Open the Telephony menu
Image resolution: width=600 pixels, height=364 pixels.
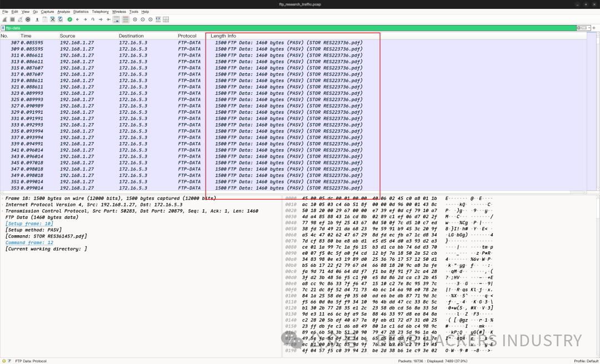[100, 12]
